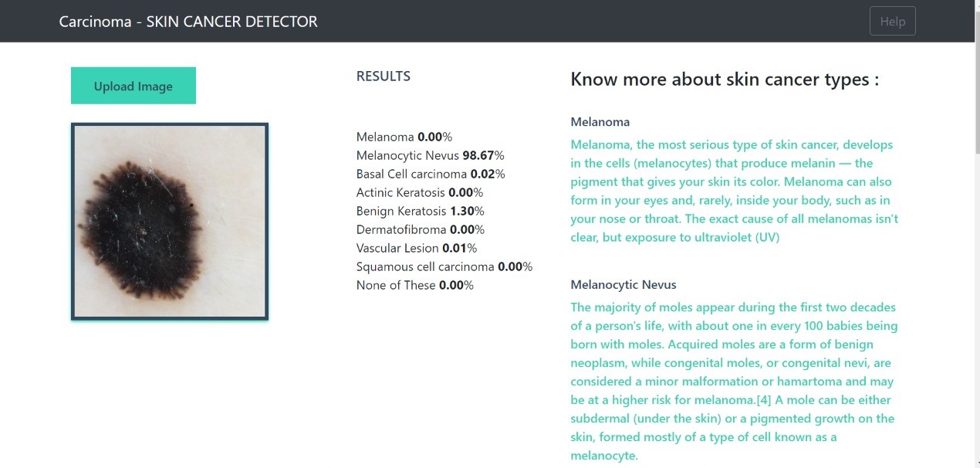This screenshot has width=980, height=468.
Task: Select the Melanocytic Nevus 98.67% result
Action: pos(430,155)
